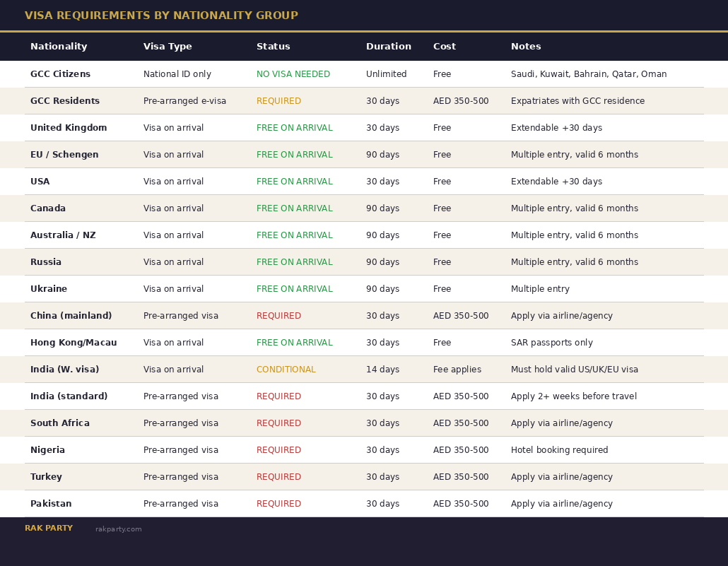Click the 'Fee applies' cost cell

[x=457, y=370]
